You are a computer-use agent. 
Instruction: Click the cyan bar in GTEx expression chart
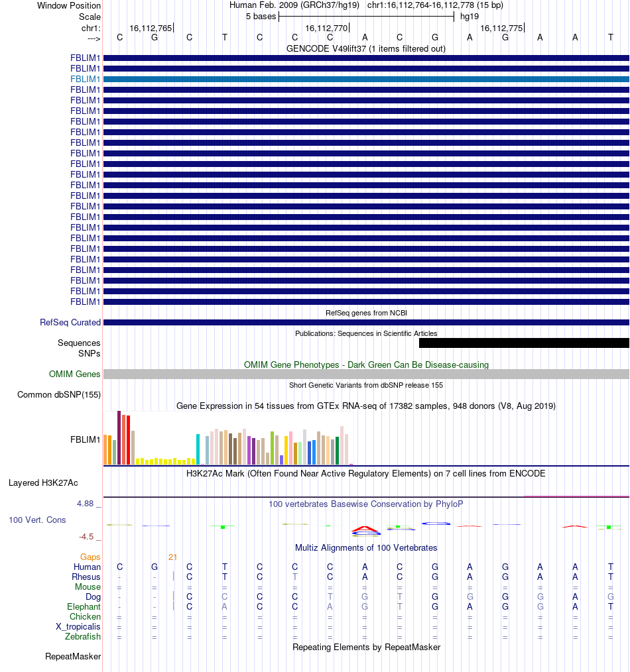click(x=198, y=449)
